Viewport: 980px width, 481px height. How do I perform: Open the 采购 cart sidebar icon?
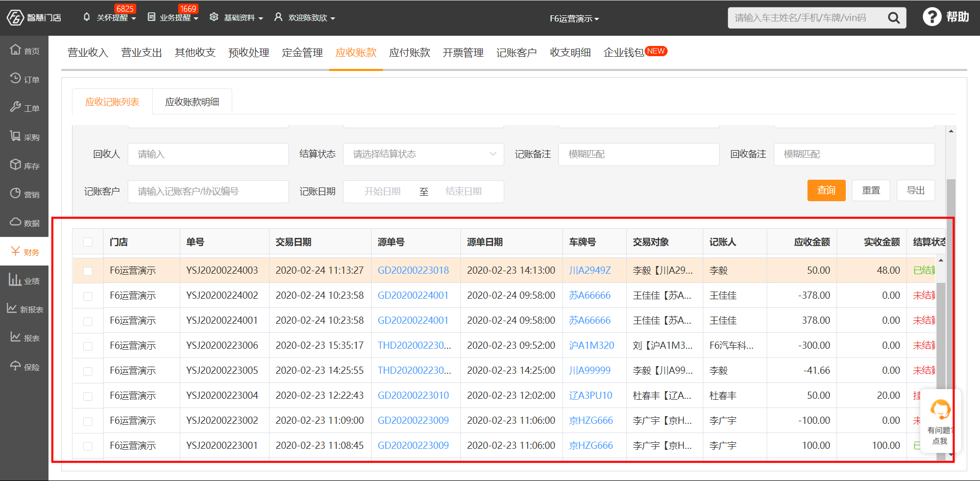click(15, 136)
